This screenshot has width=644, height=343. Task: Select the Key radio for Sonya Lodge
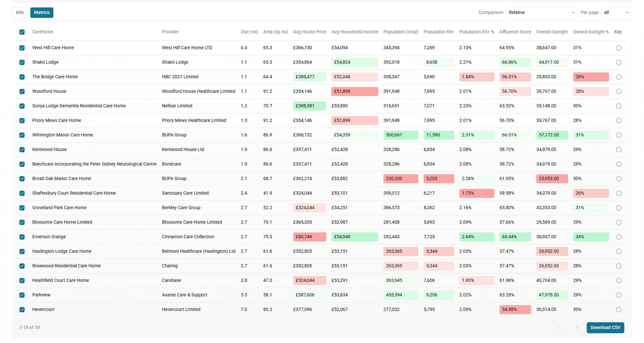coord(619,106)
